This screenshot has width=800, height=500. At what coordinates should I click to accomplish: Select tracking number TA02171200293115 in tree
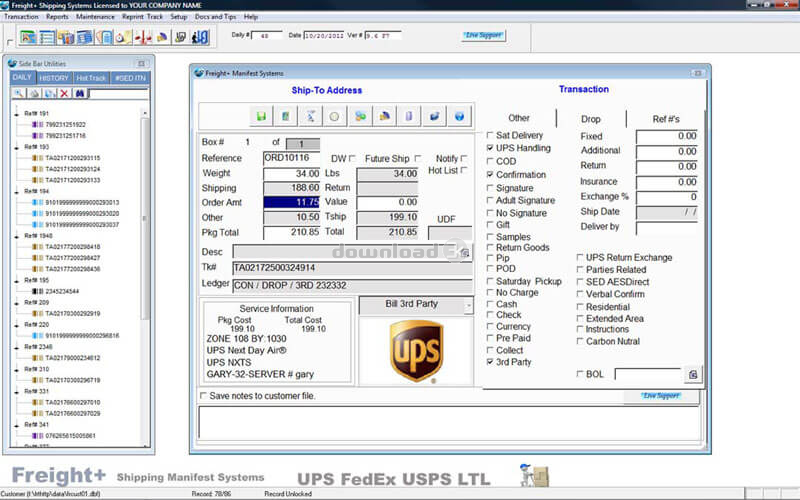[x=72, y=158]
